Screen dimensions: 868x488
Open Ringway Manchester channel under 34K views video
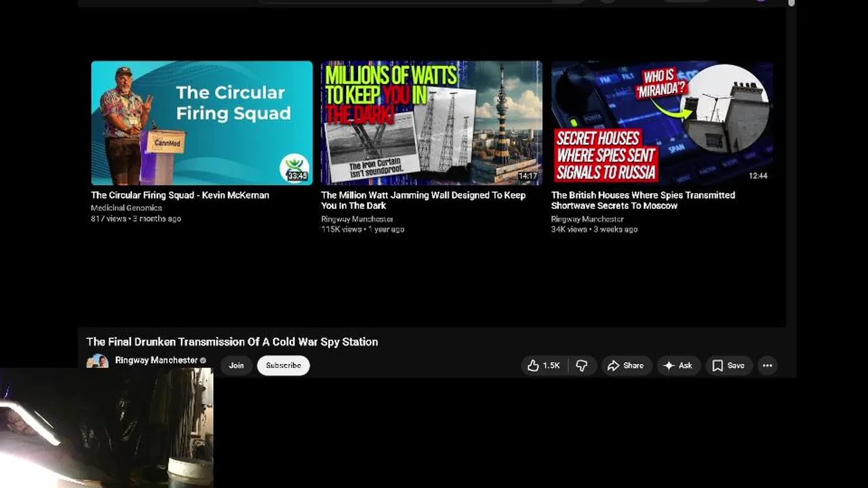(x=587, y=219)
